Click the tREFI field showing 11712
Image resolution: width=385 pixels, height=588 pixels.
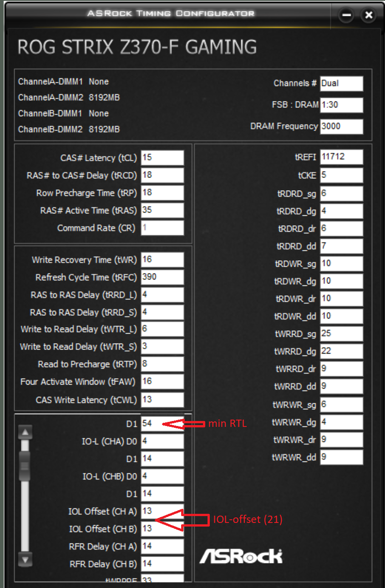341,157
